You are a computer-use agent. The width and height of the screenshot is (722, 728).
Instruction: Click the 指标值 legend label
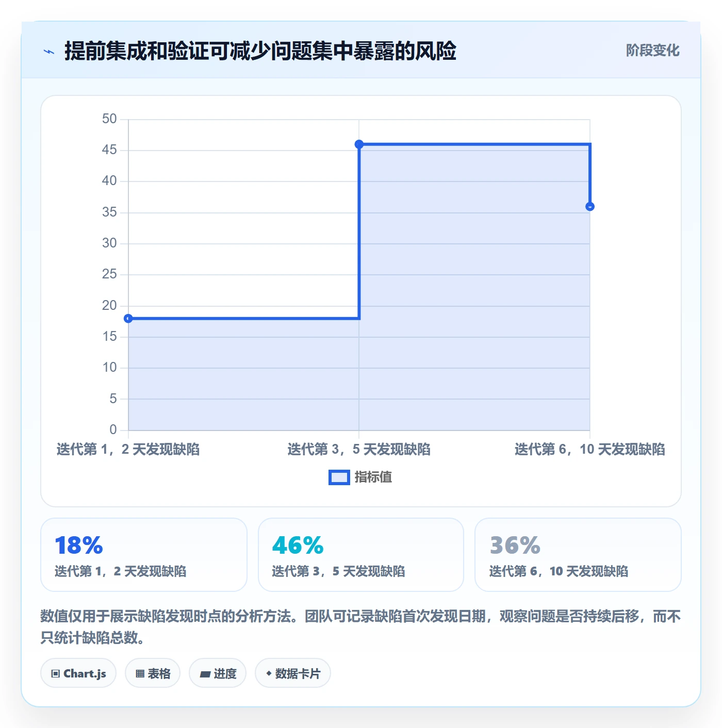tap(373, 477)
